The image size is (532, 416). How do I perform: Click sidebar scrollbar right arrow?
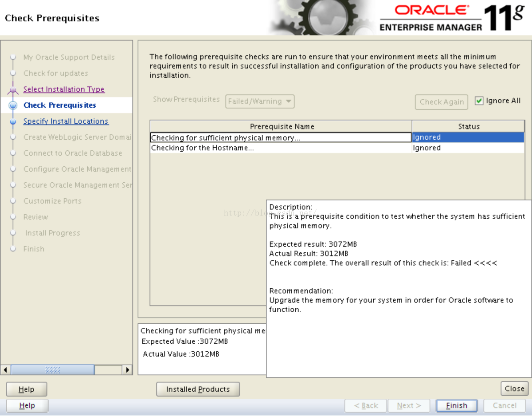127,369
